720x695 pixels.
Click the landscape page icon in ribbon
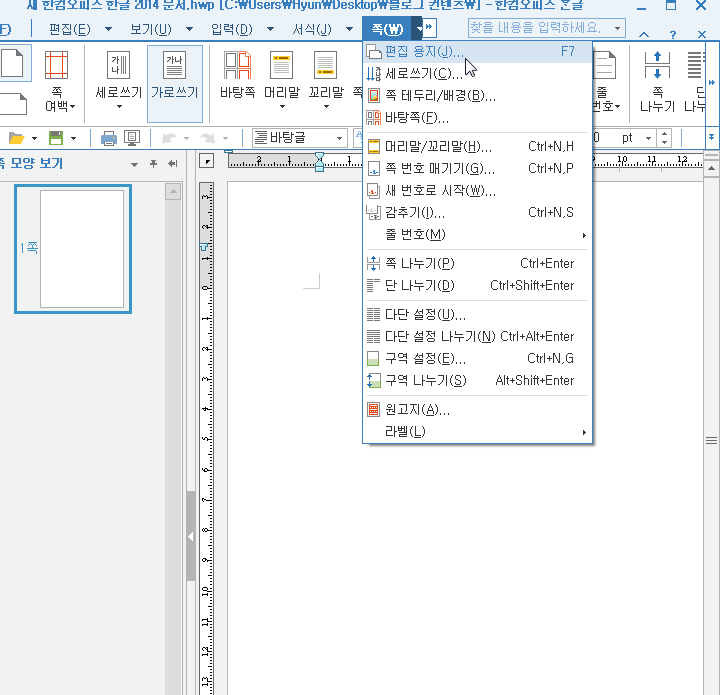click(x=14, y=104)
